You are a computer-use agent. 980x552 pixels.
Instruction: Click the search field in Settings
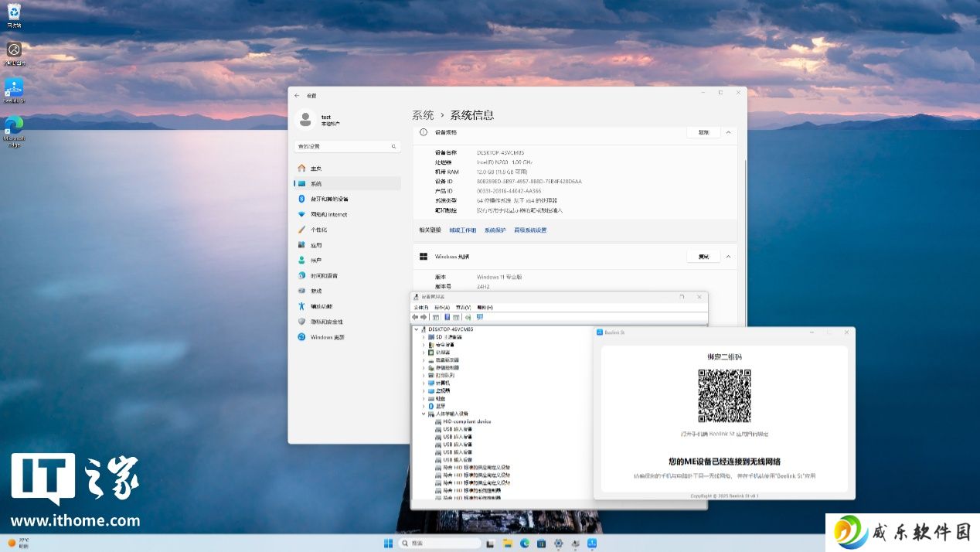tap(348, 146)
